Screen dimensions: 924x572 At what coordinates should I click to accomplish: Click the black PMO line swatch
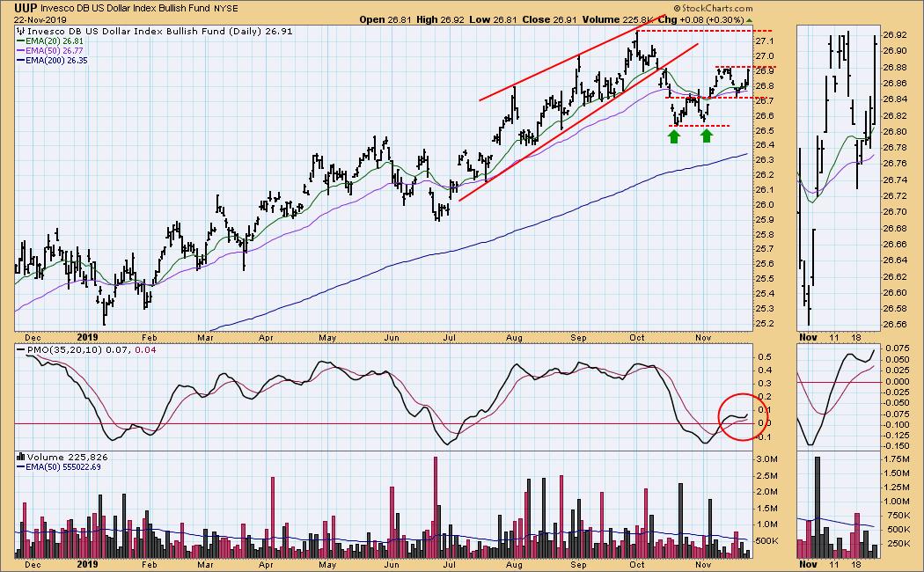(x=20, y=350)
